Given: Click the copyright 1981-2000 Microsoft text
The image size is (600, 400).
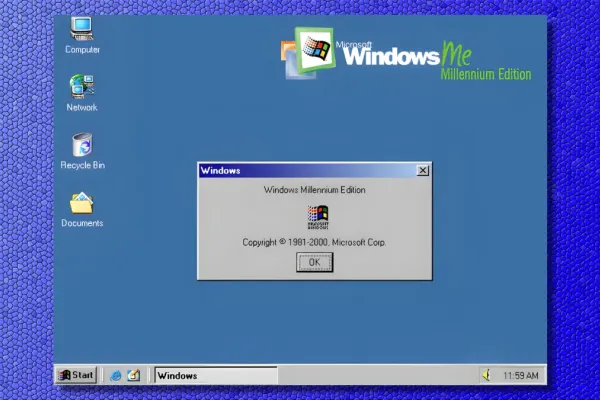Looking at the screenshot, I should [314, 242].
